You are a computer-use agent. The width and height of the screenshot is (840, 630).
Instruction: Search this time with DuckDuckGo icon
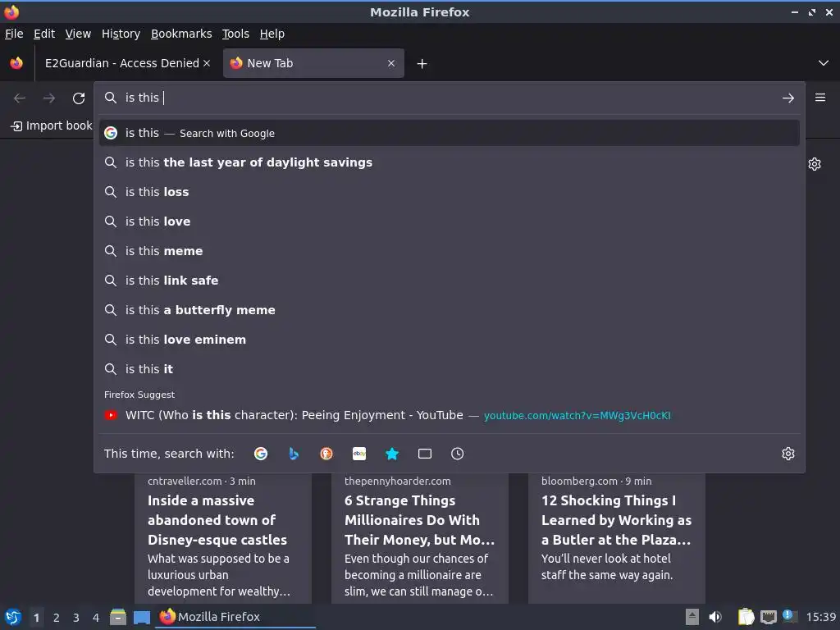pyautogui.click(x=326, y=454)
